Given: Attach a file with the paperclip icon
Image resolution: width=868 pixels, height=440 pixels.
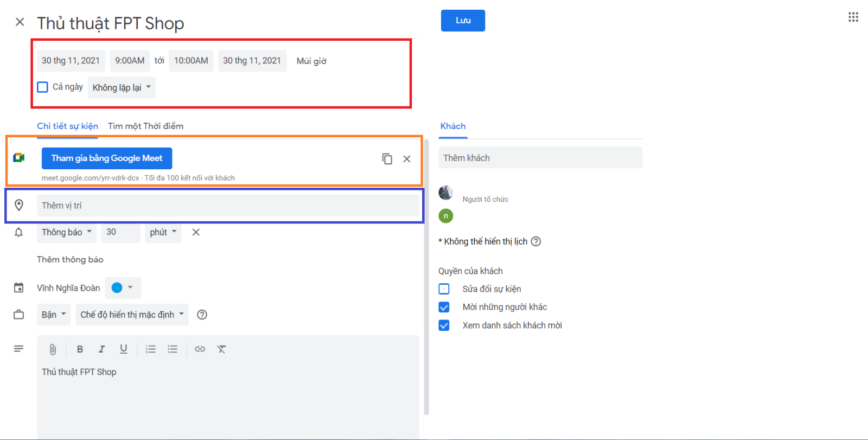Looking at the screenshot, I should coord(53,349).
